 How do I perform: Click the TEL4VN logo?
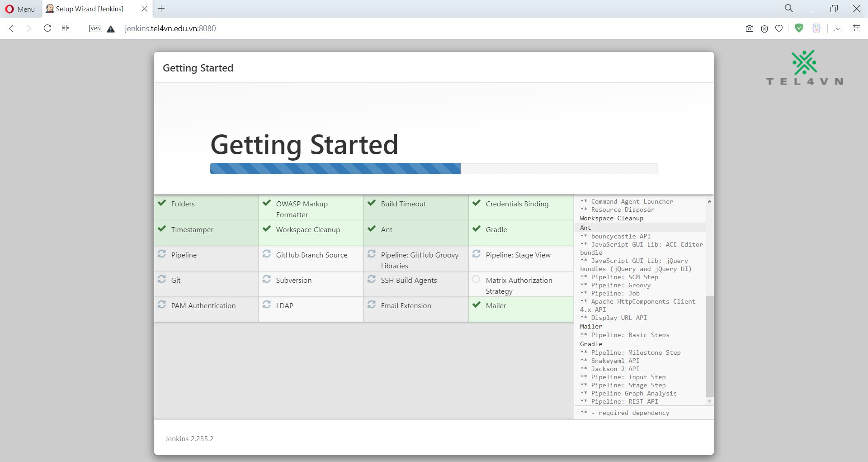pyautogui.click(x=804, y=68)
